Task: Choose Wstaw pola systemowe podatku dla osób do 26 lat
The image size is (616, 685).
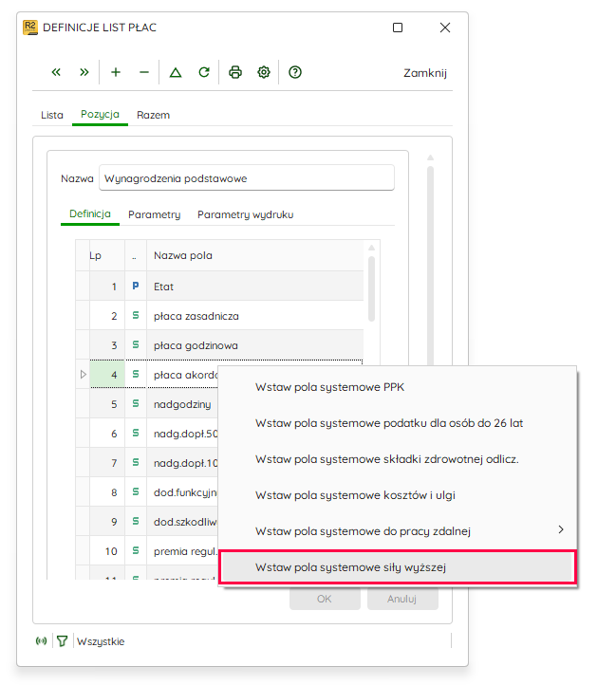Action: (398, 423)
